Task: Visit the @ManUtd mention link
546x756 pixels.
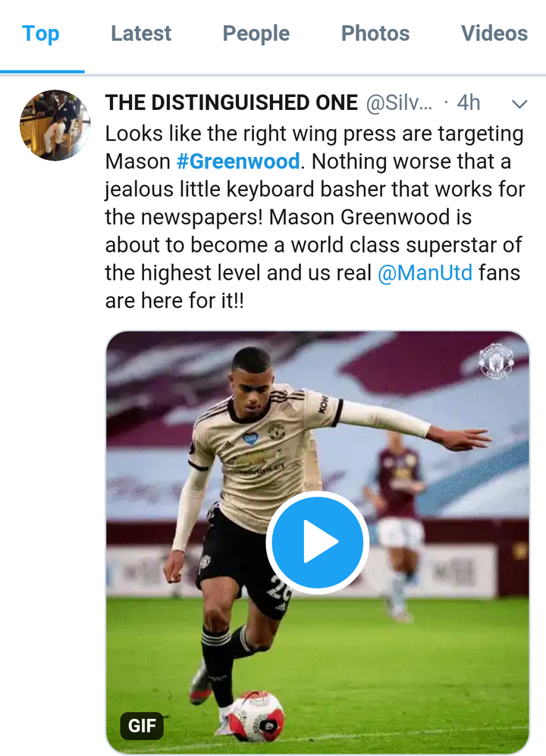Action: (x=425, y=272)
